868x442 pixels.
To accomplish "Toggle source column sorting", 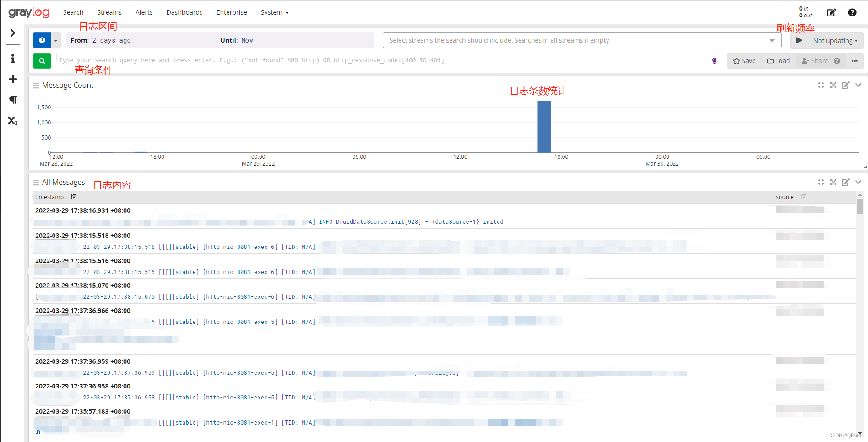I will point(803,197).
